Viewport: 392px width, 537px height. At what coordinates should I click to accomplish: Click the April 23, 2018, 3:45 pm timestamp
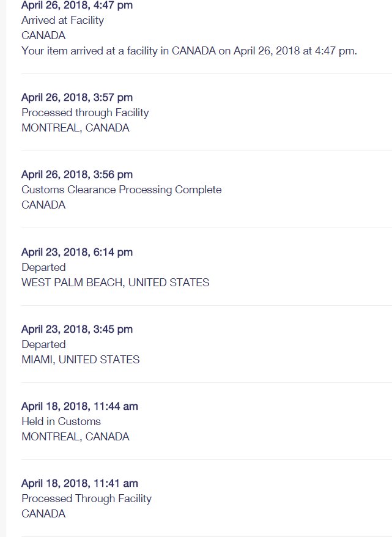77,330
